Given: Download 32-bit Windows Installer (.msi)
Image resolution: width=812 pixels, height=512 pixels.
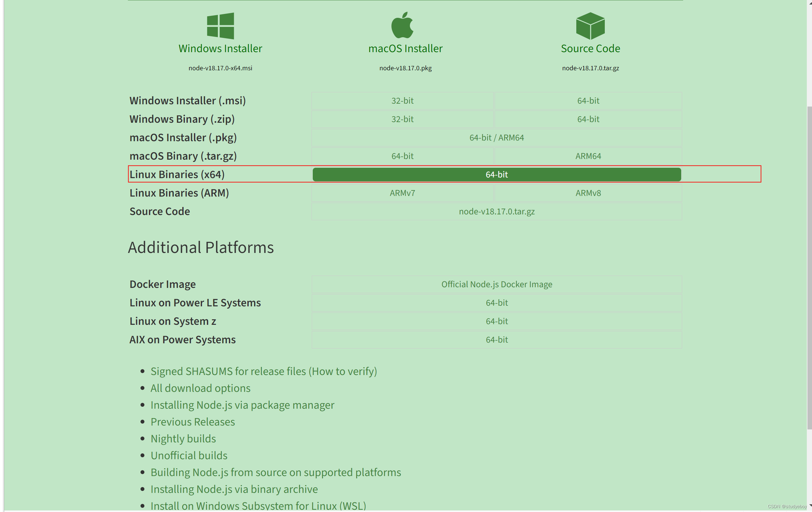Looking at the screenshot, I should 402,101.
